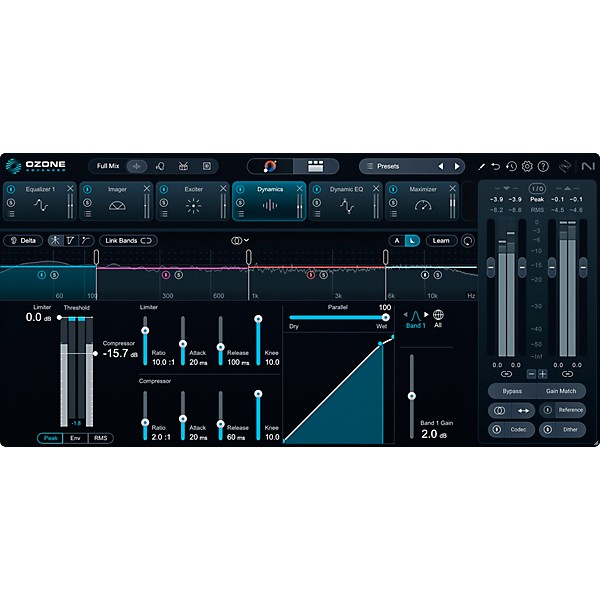This screenshot has width=600, height=600.
Task: Select next band arrow beside Band 1
Action: (426, 315)
